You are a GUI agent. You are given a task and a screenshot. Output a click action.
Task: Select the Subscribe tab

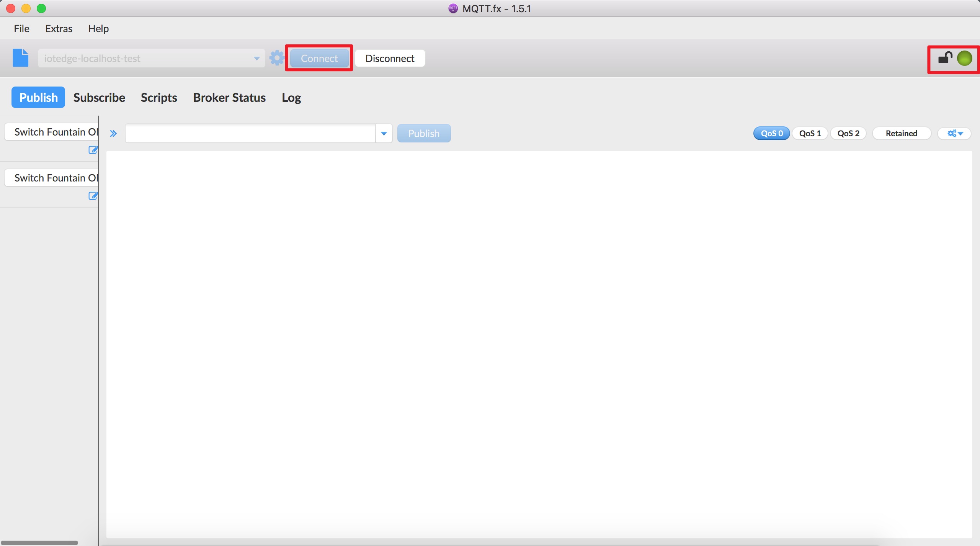pos(100,98)
